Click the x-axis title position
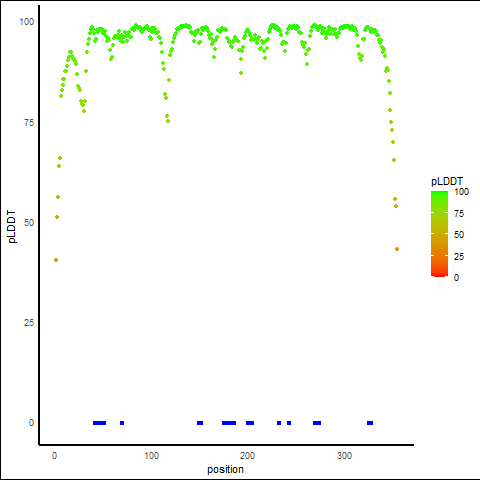The height and width of the screenshot is (480, 480). point(225,469)
